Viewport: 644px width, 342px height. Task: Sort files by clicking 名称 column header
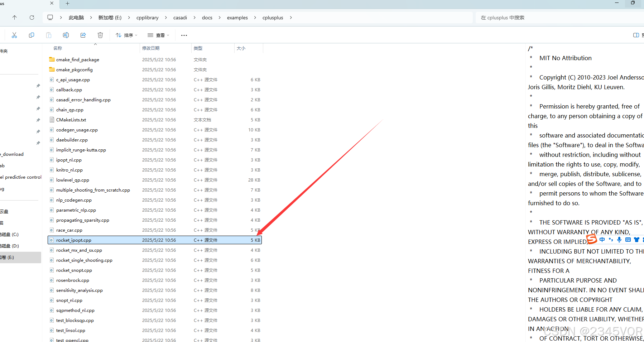tap(57, 48)
